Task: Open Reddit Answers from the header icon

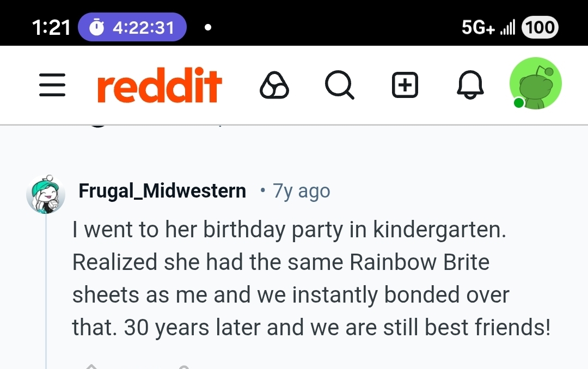Action: point(274,86)
